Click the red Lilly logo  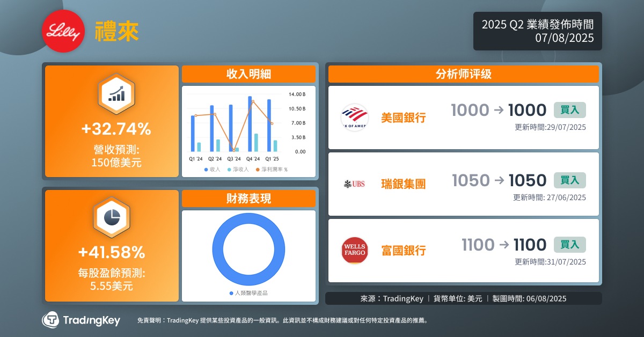click(64, 32)
